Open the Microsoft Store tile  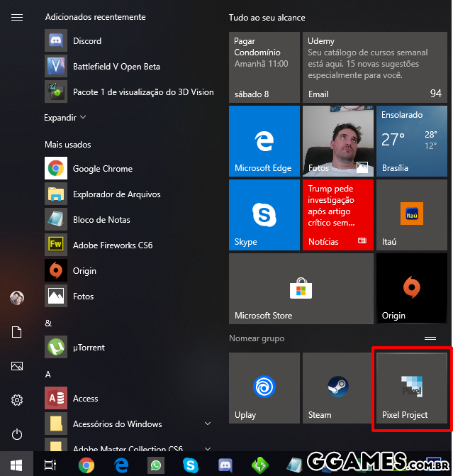point(301,289)
